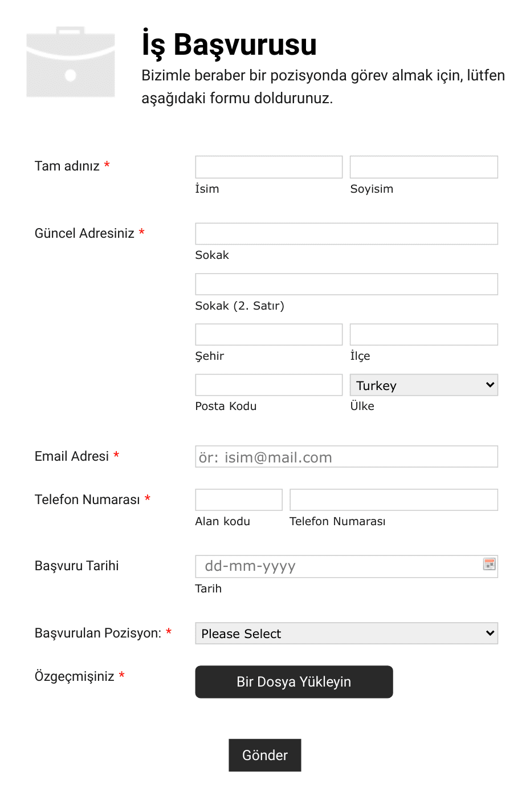Focus the İsim first name field
This screenshot has height=812, width=530.
point(269,167)
